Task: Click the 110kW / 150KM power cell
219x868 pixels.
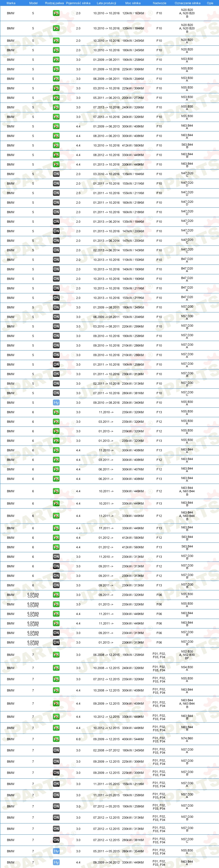Action: coord(133,260)
